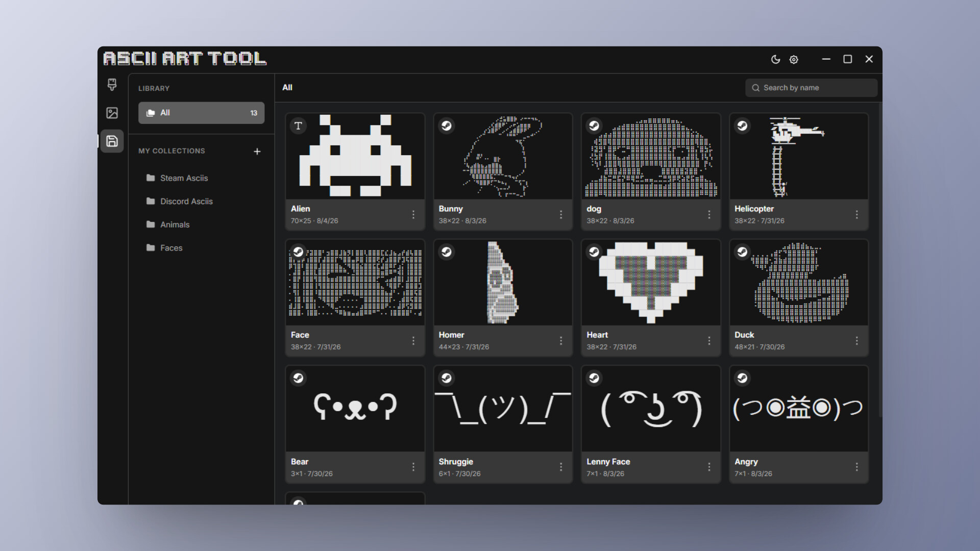Open the Alien artwork thumbnail
The height and width of the screenshot is (551, 980).
tap(355, 156)
